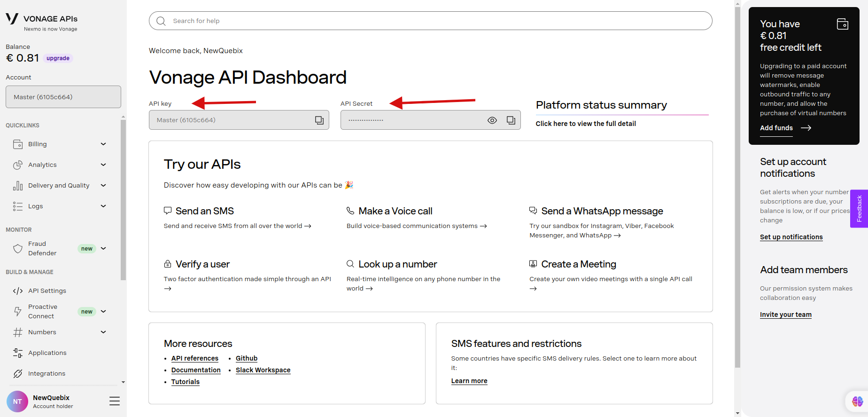Click the upgrade badge next to balance
Image resolution: width=868 pixels, height=417 pixels.
[x=58, y=58]
